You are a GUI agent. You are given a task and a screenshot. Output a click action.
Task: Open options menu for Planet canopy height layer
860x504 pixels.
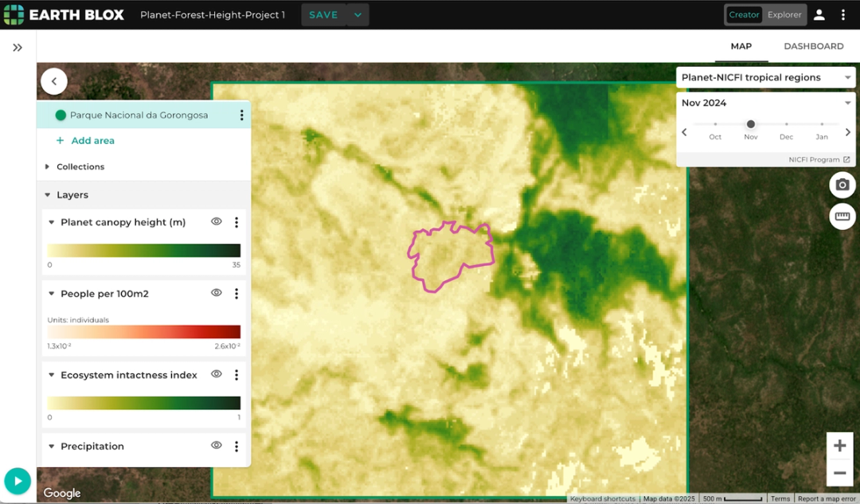coord(236,222)
